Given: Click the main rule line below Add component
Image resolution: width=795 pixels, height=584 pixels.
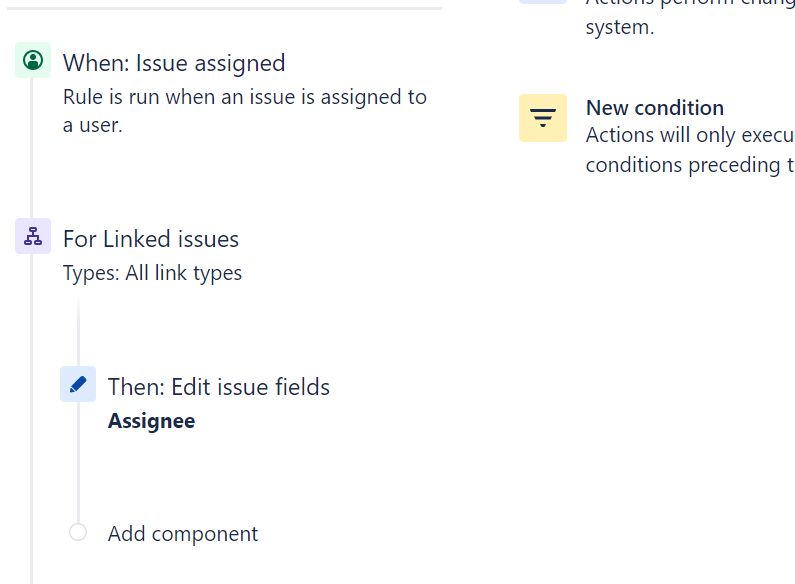Looking at the screenshot, I should point(31,565).
